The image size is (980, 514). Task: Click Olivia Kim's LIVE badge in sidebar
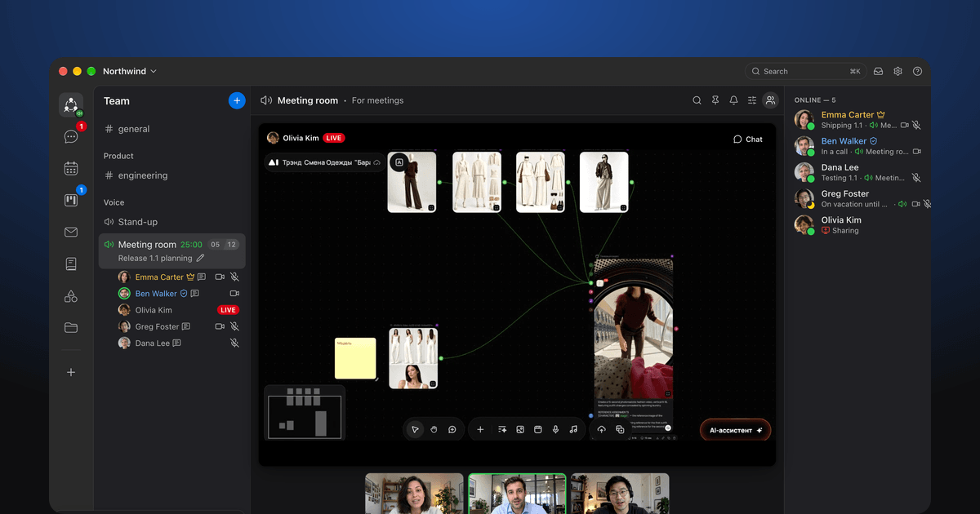pyautogui.click(x=228, y=310)
